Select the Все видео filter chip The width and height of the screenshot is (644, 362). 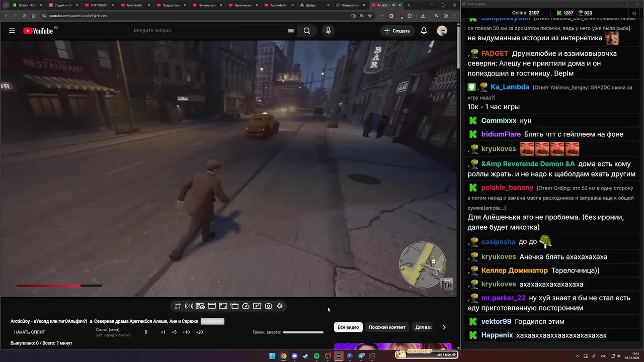[x=348, y=327]
